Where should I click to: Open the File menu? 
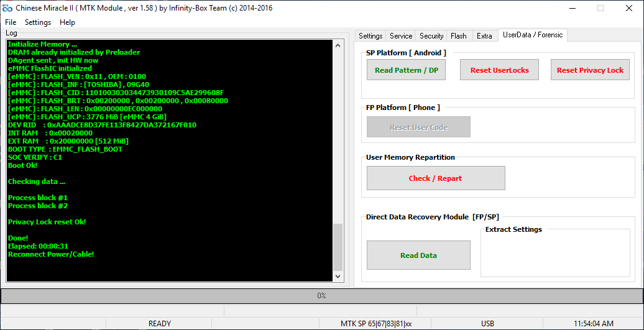(11, 22)
